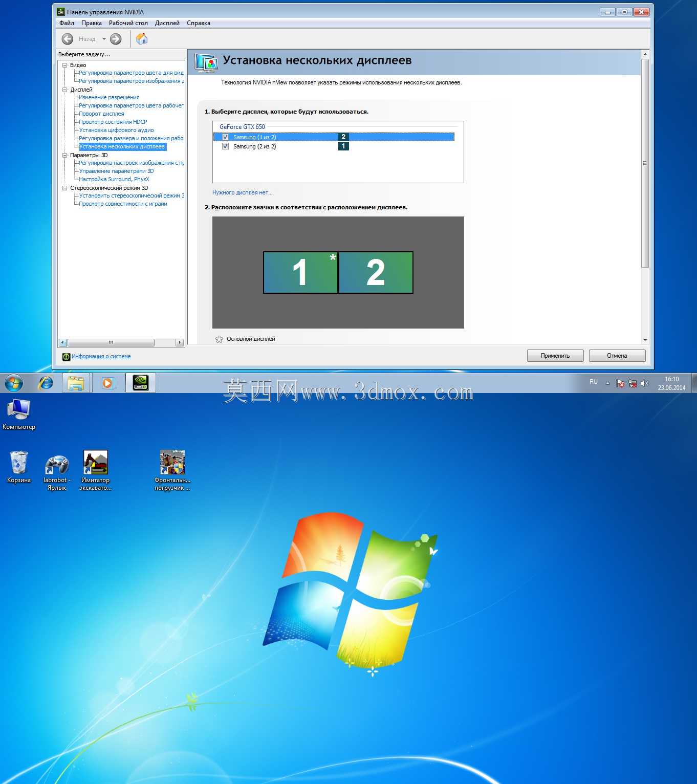
Task: Click the main panel vertical scrollbar thumb
Action: 645,163
